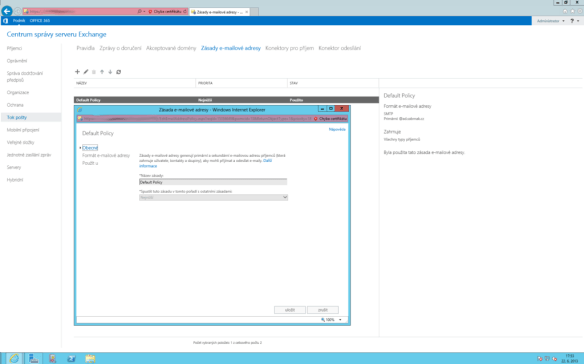Refresh the policy list icon

click(118, 72)
